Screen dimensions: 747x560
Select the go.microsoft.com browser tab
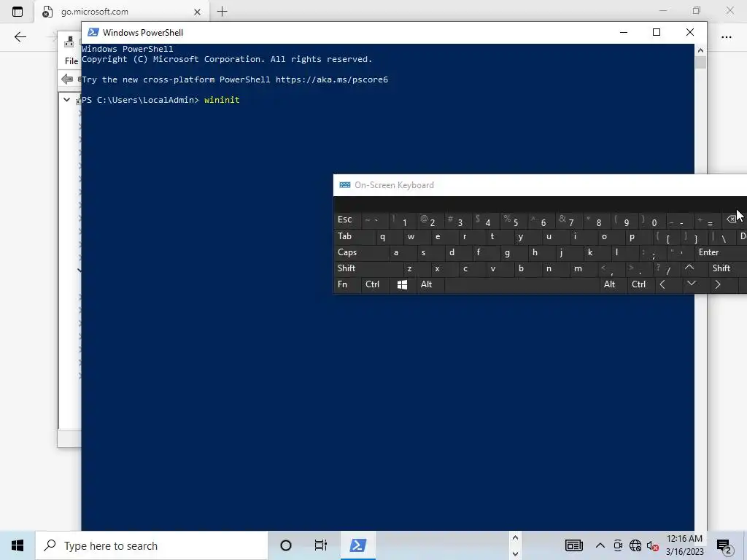pyautogui.click(x=121, y=12)
